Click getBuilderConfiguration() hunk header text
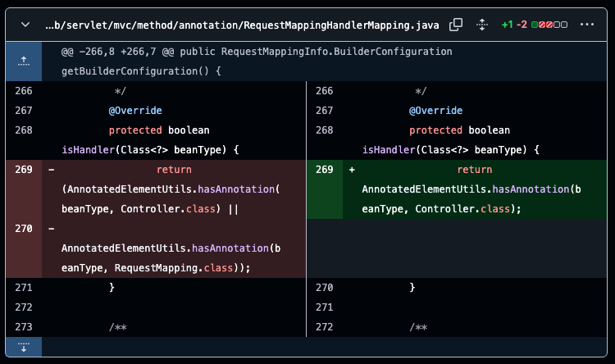Image resolution: width=615 pixels, height=364 pixels. (x=141, y=71)
